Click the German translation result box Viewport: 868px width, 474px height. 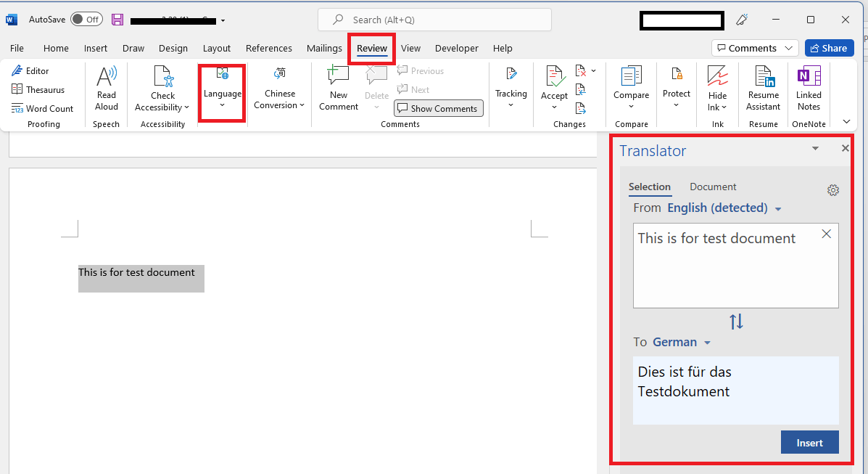coord(736,391)
